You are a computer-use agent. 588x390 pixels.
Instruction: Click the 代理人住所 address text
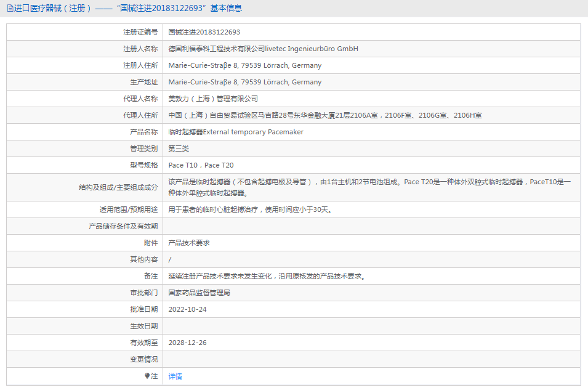325,115
